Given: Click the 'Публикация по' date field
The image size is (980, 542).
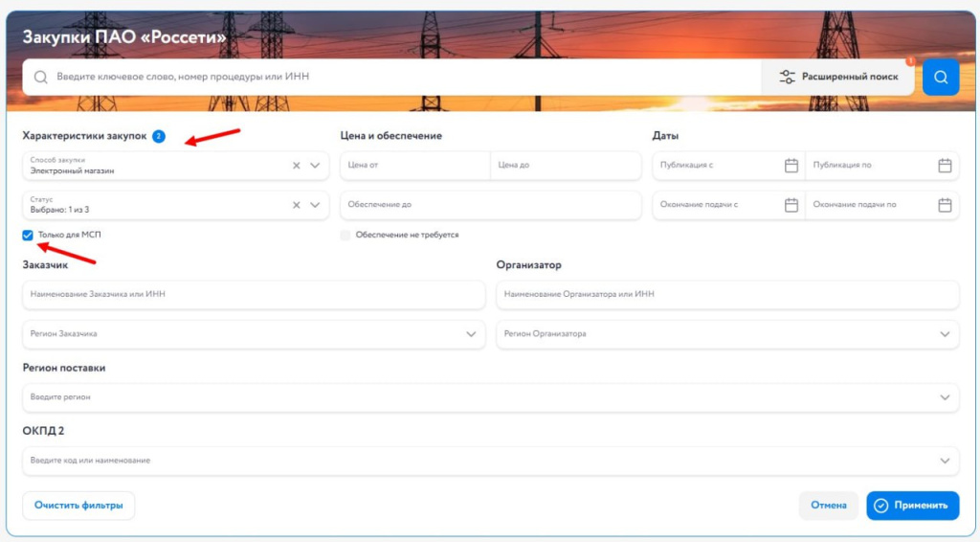Looking at the screenshot, I should [881, 166].
